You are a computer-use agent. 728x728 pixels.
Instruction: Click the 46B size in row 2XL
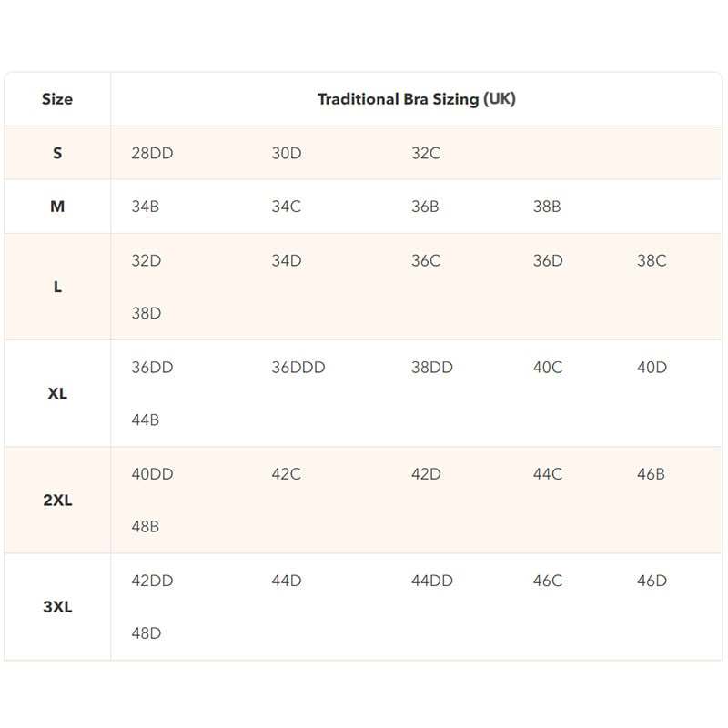pos(651,474)
